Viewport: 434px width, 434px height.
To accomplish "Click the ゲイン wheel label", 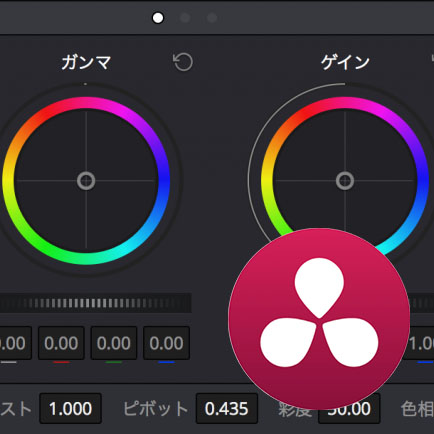I will (345, 62).
